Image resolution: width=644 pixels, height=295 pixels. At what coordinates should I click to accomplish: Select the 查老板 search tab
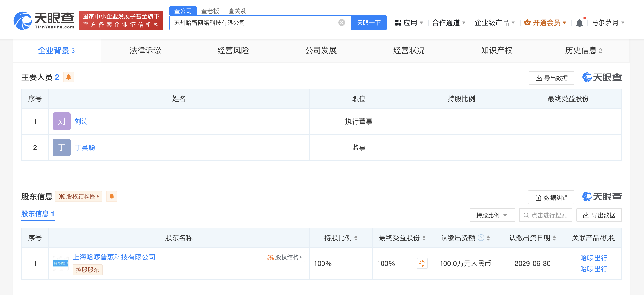[x=210, y=11]
